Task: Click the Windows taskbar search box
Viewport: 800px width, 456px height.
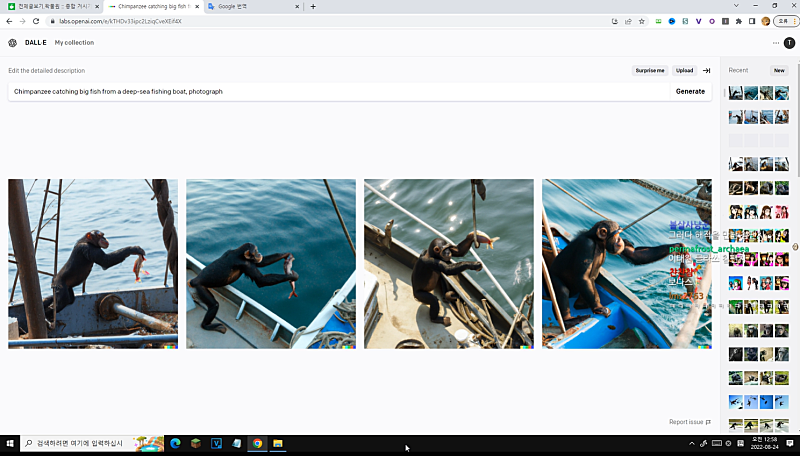Action: [92, 443]
